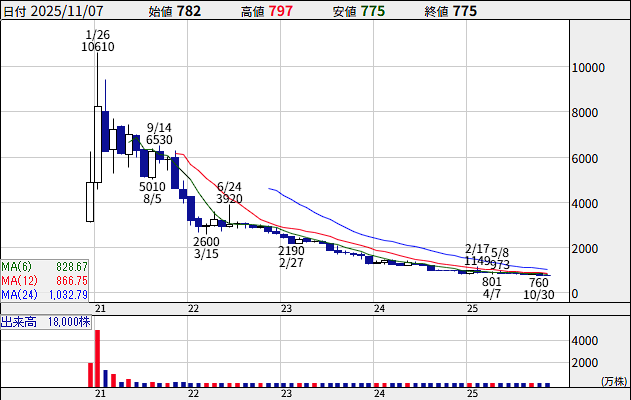Click the 出来高 18,000株 volume label

45,322
